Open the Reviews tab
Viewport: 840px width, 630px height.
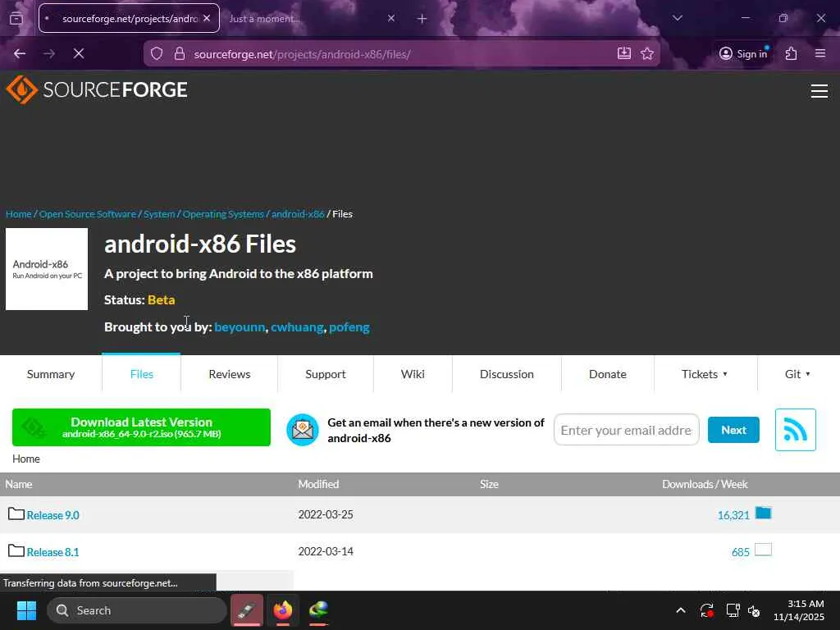[x=230, y=374]
